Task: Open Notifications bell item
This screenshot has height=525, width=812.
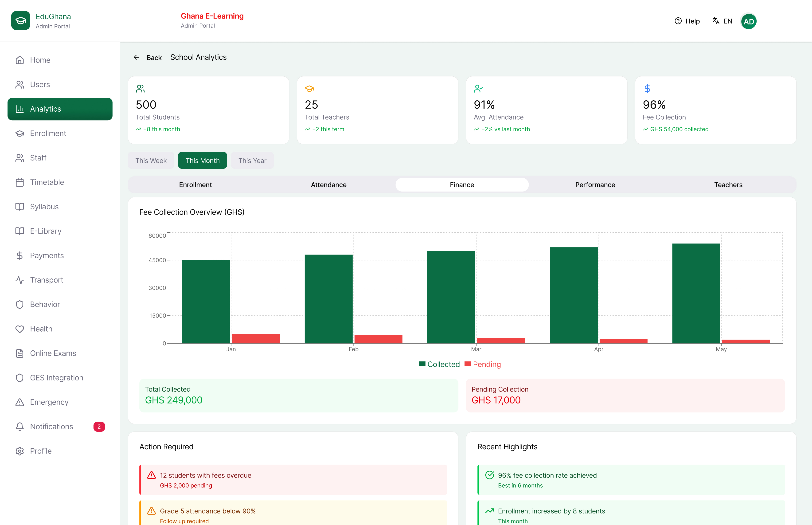Action: click(x=60, y=427)
